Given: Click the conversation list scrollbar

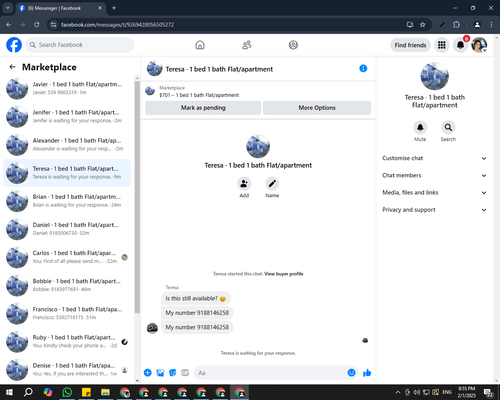Looking at the screenshot, I should pyautogui.click(x=137, y=197).
